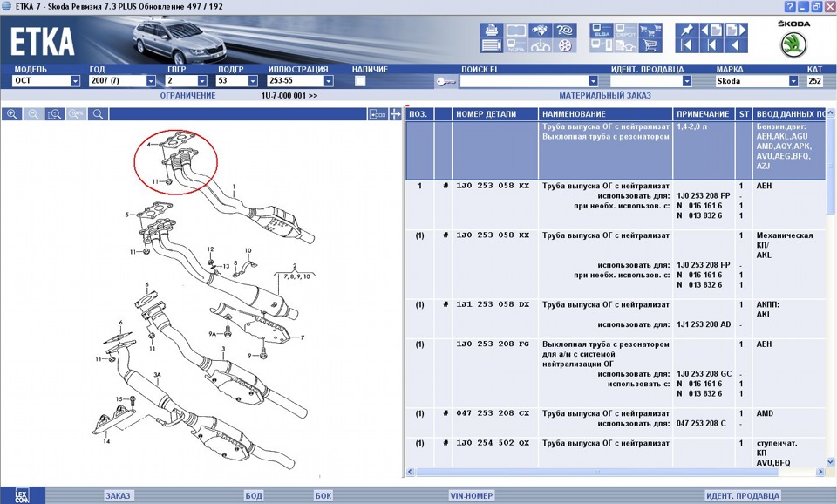Select part number 1J0 254 502 QX
The height and width of the screenshot is (504, 837).
point(492,443)
